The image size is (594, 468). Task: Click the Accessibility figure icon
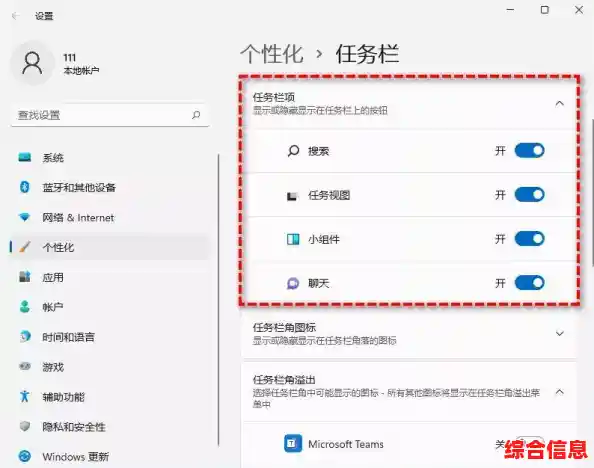tap(25, 396)
